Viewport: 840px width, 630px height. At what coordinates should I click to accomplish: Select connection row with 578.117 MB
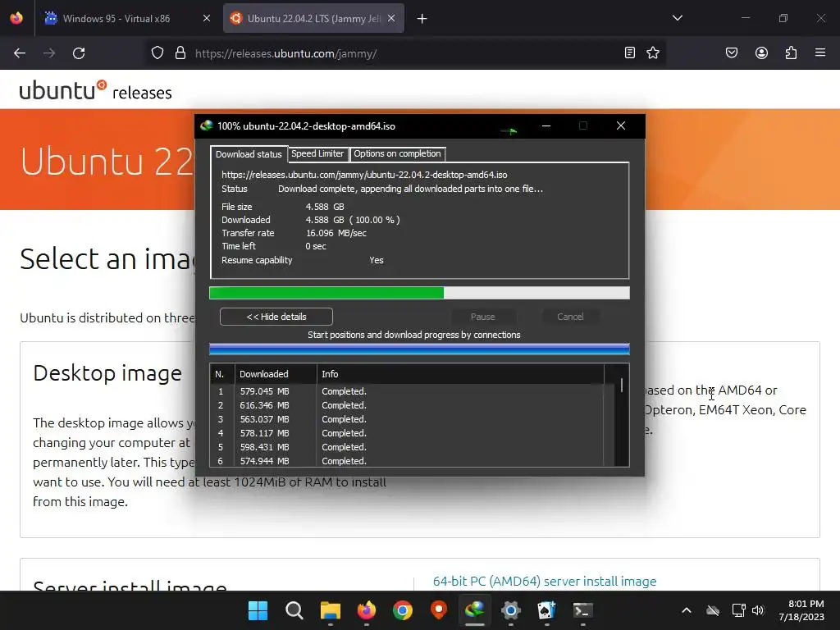[x=407, y=433]
